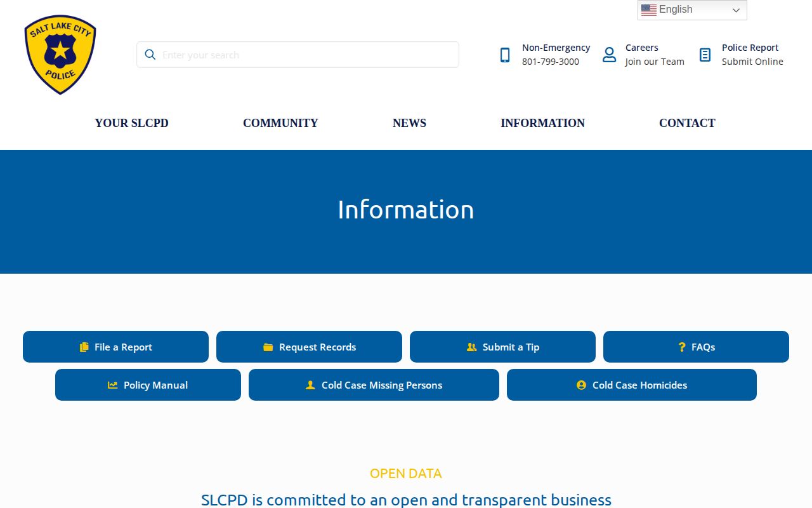Click the File a Report button label
Image resolution: width=812 pixels, height=508 pixels.
[x=123, y=347]
